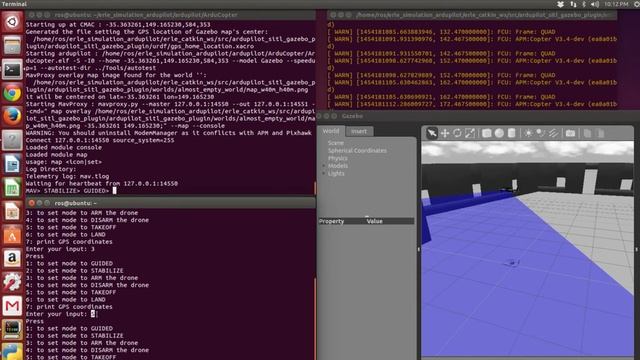Click the Gazebo paste icon
Image resolution: width=640 pixels, height=360 pixels.
point(600,133)
